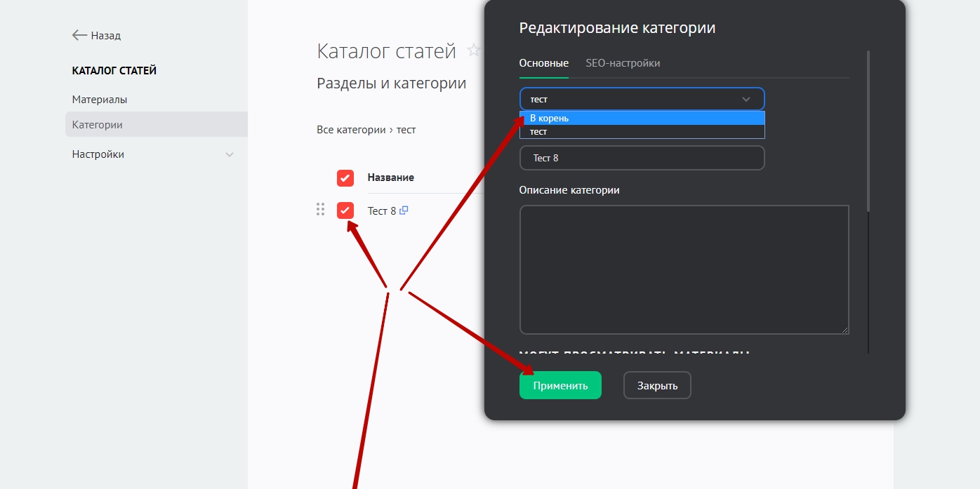Click the category name field containing Тест 8

click(x=642, y=158)
